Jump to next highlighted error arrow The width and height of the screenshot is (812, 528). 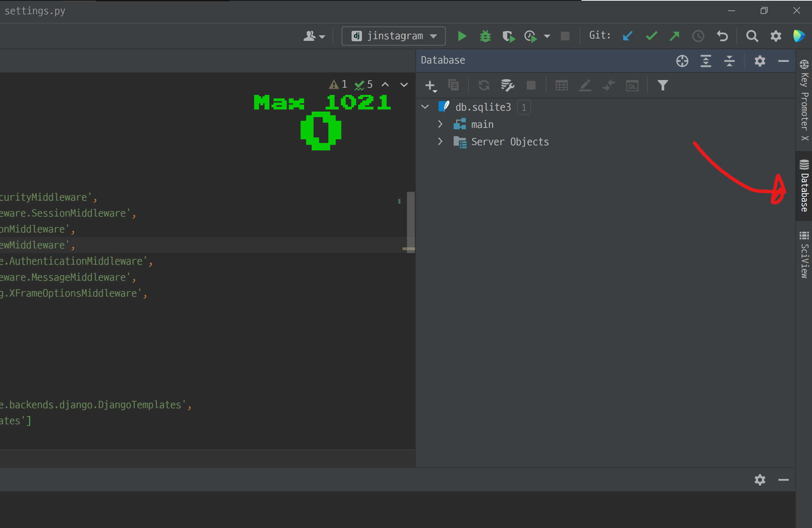pos(404,85)
